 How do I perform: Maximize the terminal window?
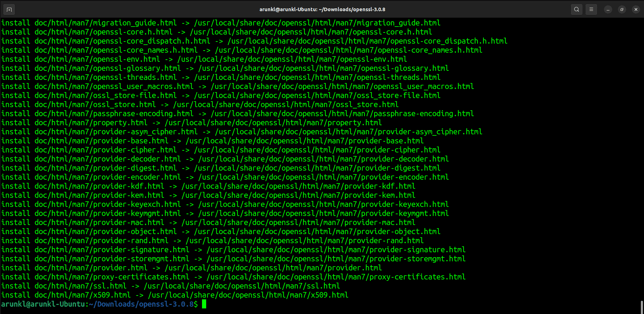click(x=622, y=10)
